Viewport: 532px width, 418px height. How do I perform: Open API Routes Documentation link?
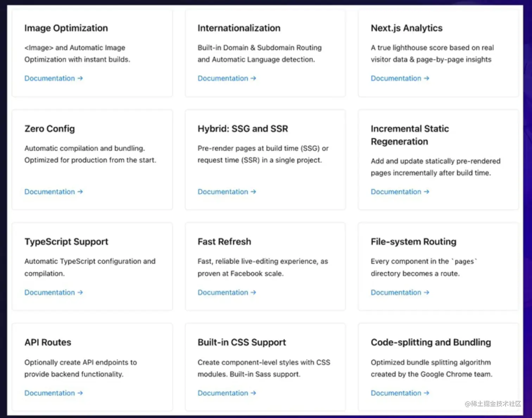tap(53, 393)
